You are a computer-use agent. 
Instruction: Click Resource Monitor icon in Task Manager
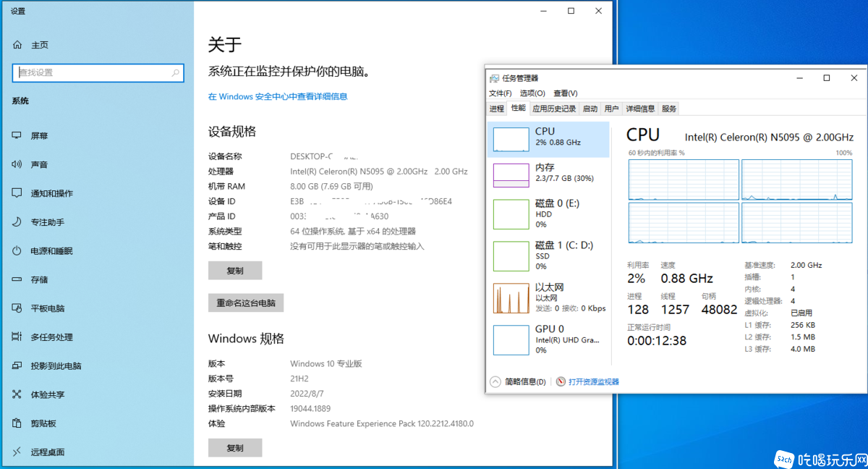pyautogui.click(x=561, y=381)
